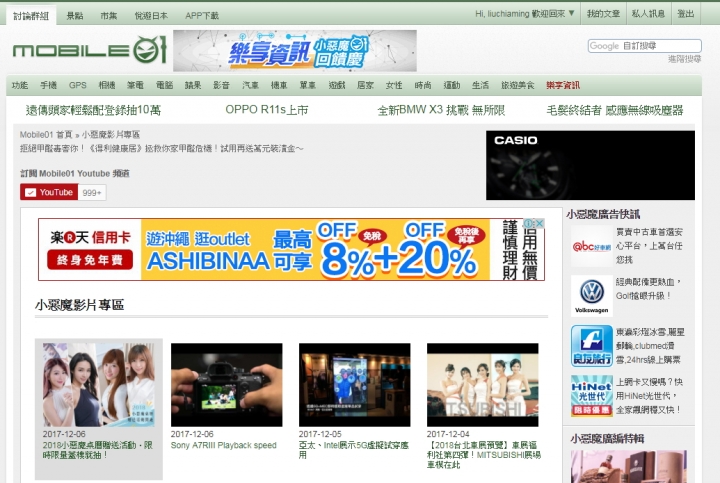Open the 功能 menu
This screenshot has height=483, width=720.
click(x=20, y=85)
